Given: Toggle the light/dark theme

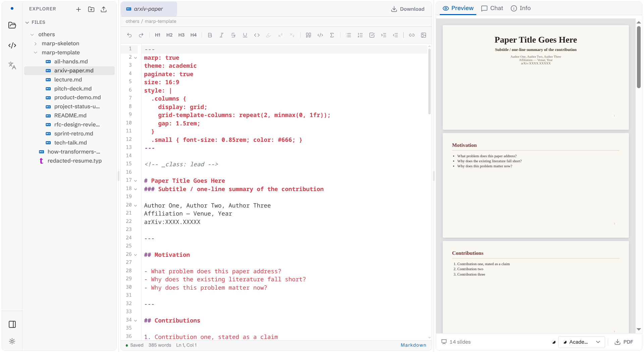Looking at the screenshot, I should pos(12,341).
